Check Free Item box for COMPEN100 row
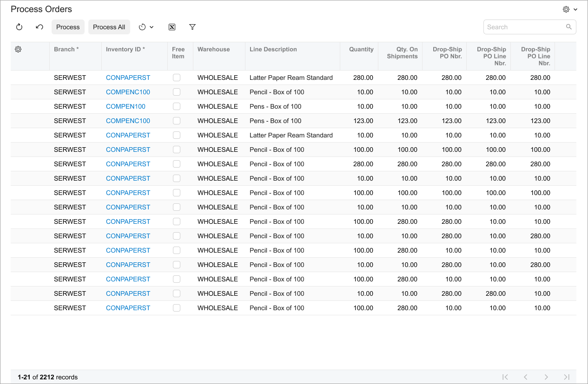Image resolution: width=588 pixels, height=384 pixels. point(177,106)
